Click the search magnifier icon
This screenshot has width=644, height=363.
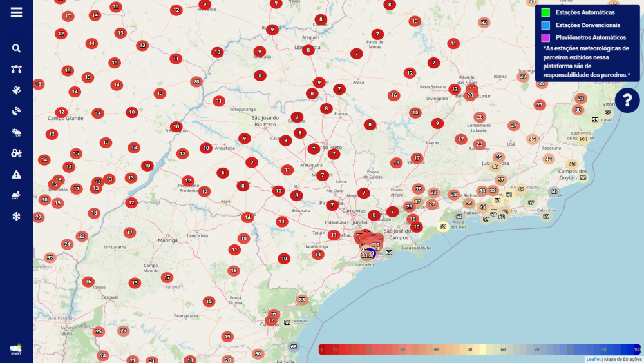(x=16, y=48)
